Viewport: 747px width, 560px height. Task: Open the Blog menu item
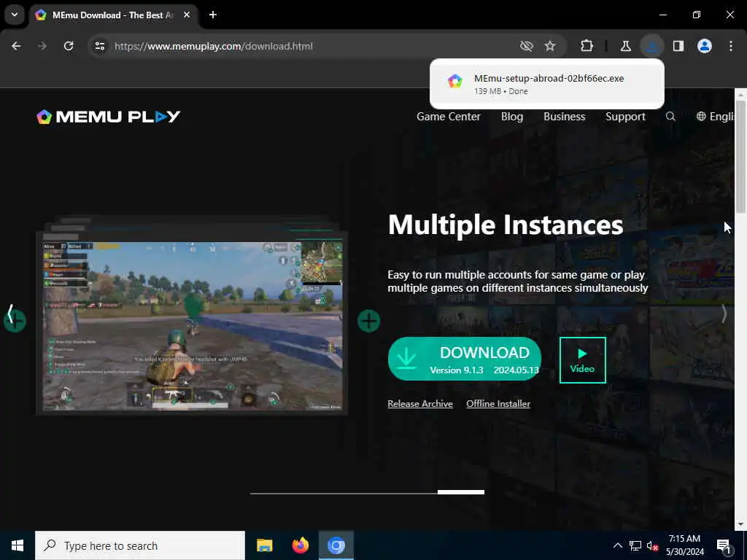coord(512,117)
